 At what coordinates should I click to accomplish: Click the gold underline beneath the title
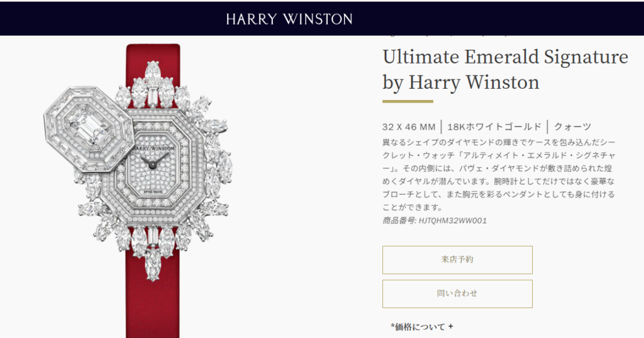pyautogui.click(x=408, y=101)
